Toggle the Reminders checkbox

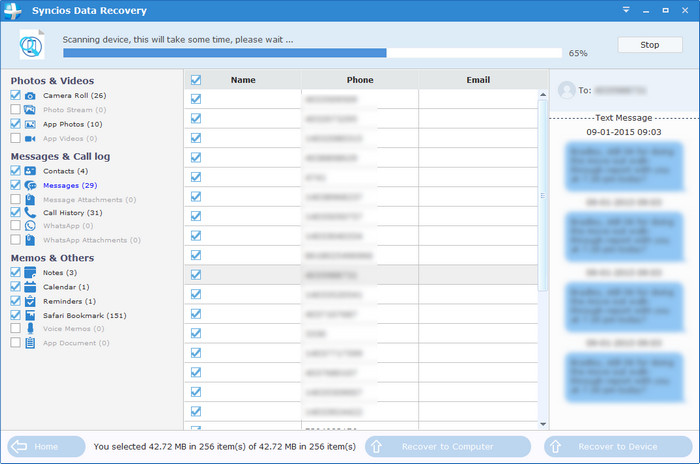point(15,301)
